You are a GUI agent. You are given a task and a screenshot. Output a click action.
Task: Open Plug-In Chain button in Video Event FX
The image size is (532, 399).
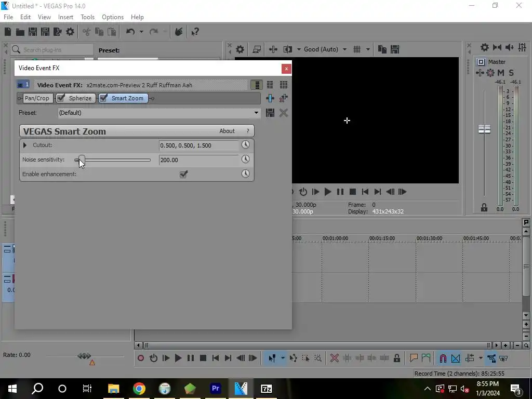coord(270,98)
